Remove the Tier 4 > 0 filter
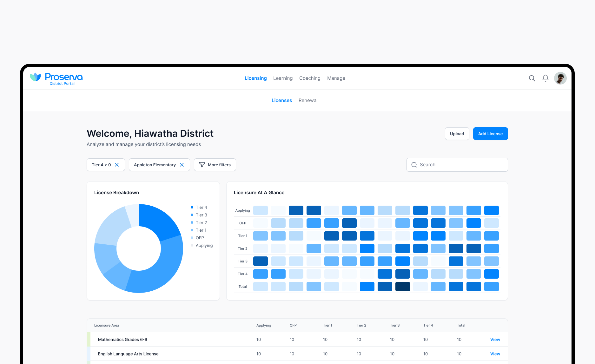Image resolution: width=595 pixels, height=364 pixels. click(x=117, y=165)
